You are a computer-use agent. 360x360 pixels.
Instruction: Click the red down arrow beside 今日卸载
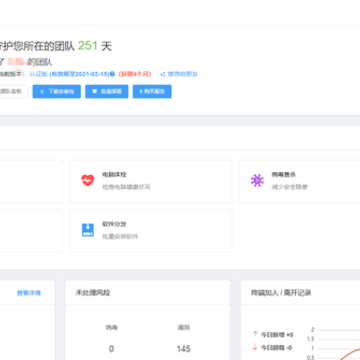click(255, 348)
